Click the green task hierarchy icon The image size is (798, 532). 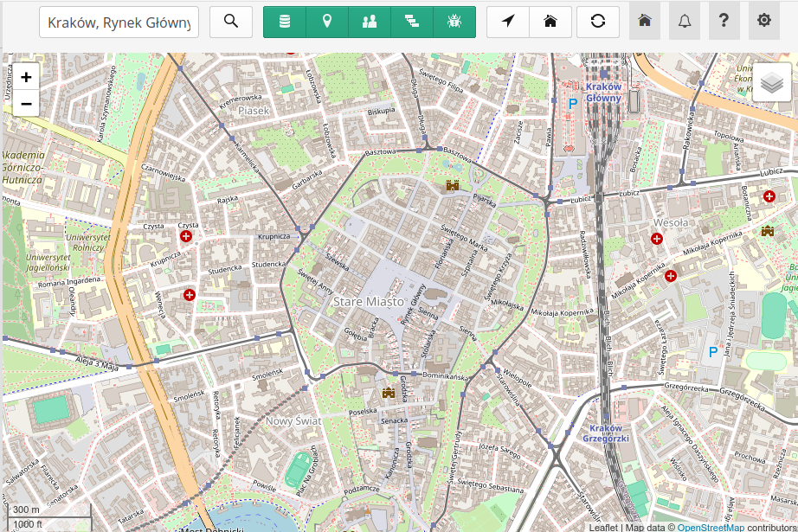coord(412,22)
